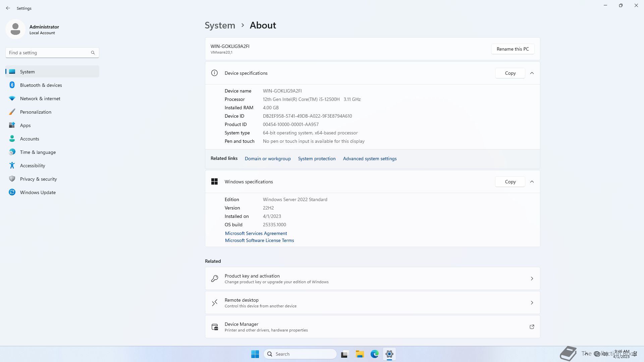Open Accounts settings
Screen dimensions: 644x362
(52, 139)
